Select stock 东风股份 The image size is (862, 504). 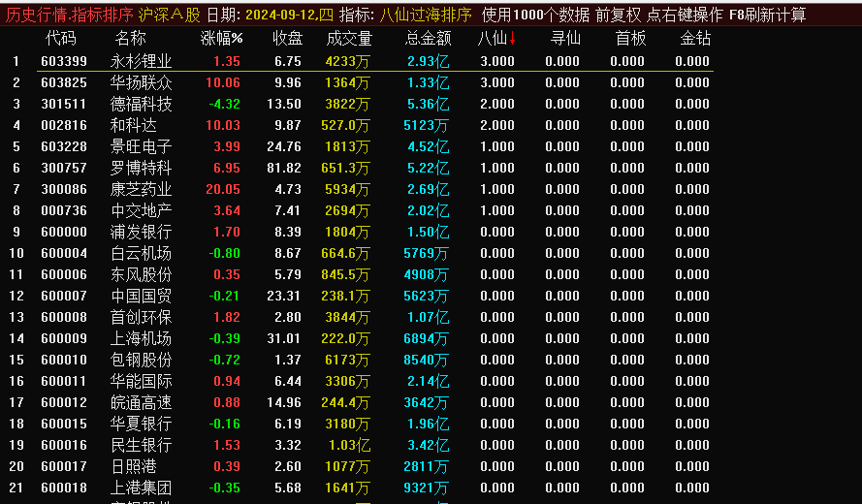pyautogui.click(x=141, y=275)
